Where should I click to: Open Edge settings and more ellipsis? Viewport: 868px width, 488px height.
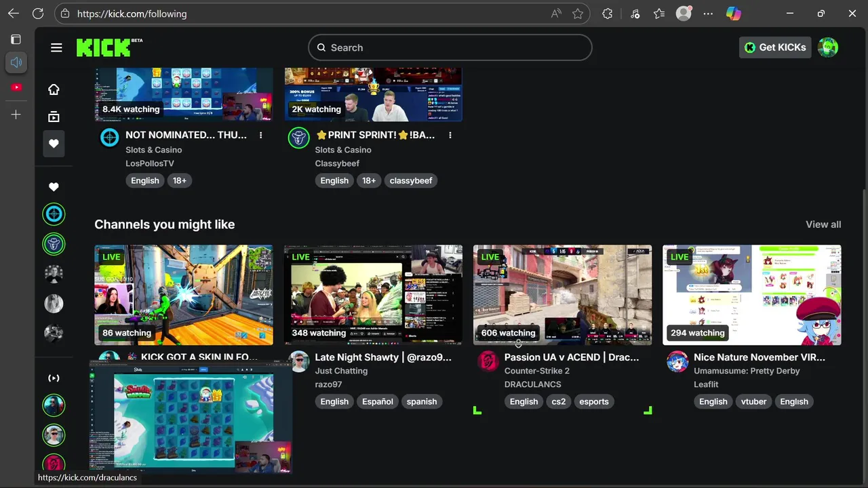(x=708, y=14)
